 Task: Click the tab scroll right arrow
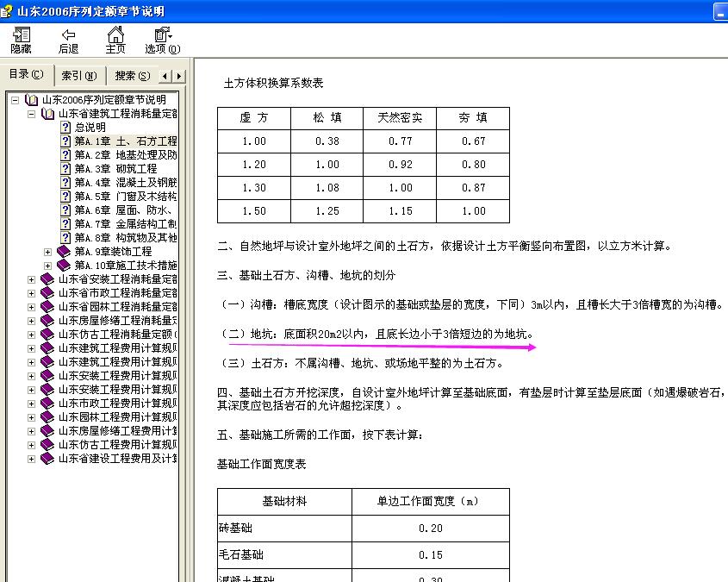pyautogui.click(x=178, y=76)
